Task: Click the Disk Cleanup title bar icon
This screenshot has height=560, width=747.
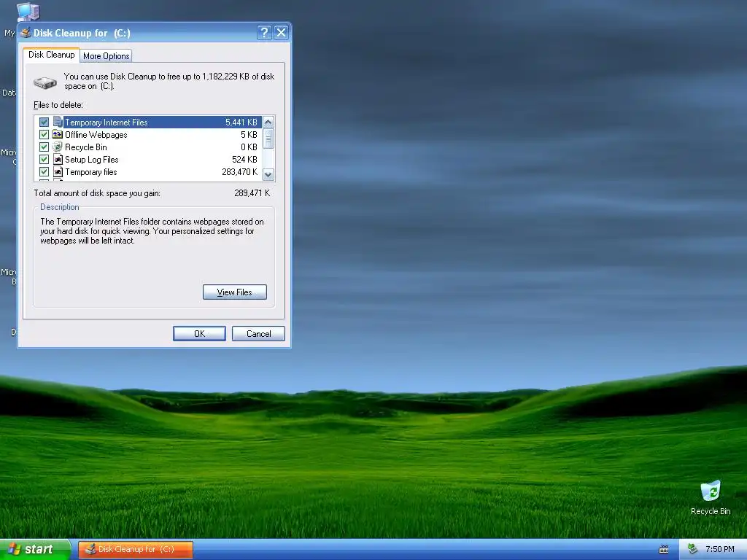Action: click(x=26, y=32)
